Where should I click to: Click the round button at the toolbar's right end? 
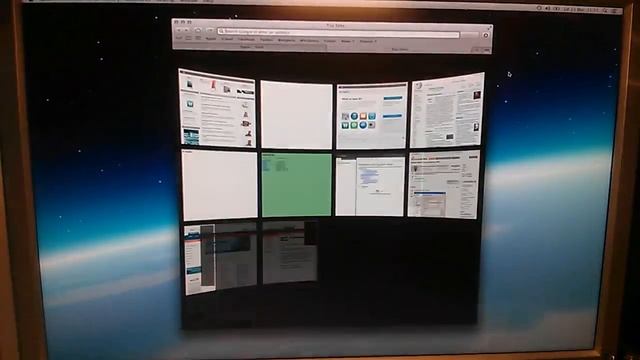(486, 36)
